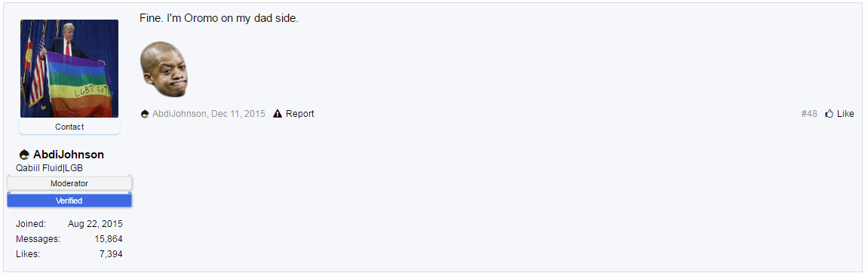This screenshot has width=868, height=276.
Task: Click the Aug 22, 2015 joined date
Action: pos(95,224)
